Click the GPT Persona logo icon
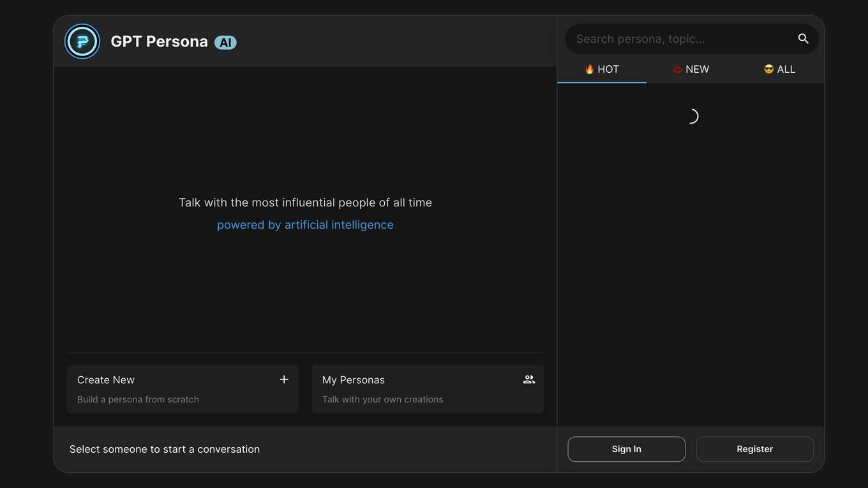868x488 pixels. [82, 42]
